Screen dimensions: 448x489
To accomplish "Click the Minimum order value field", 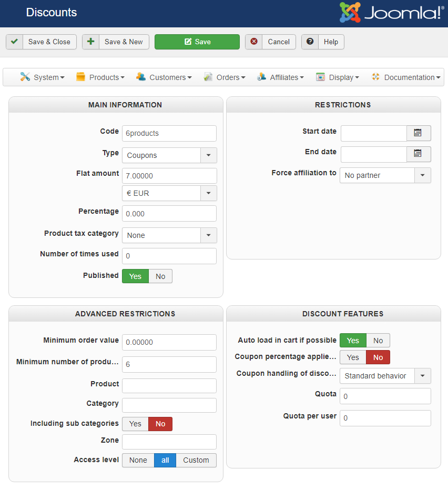I will [169, 342].
